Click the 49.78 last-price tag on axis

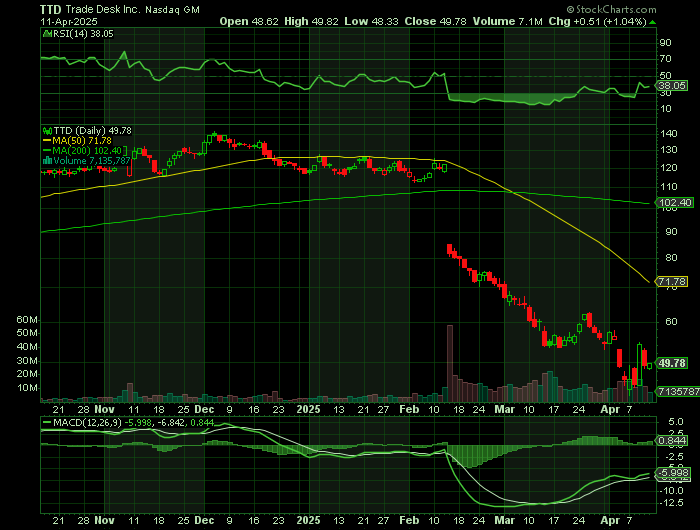coord(672,363)
